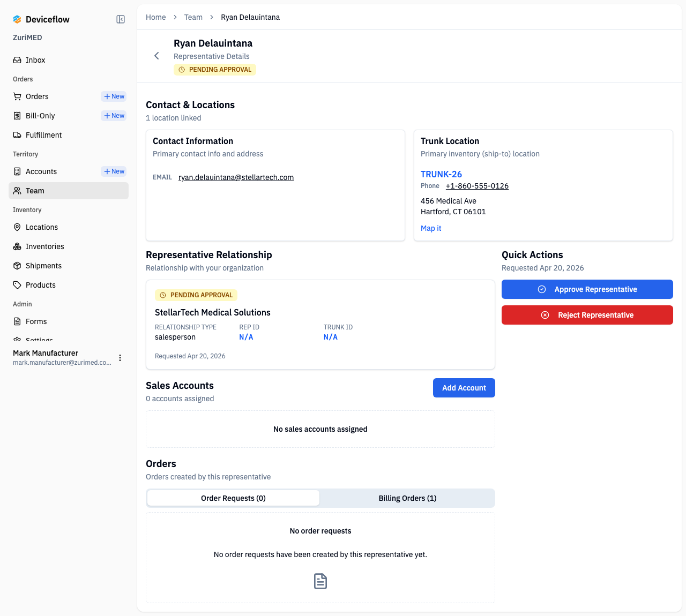Open Inbox from the sidebar
686x616 pixels.
pyautogui.click(x=35, y=60)
